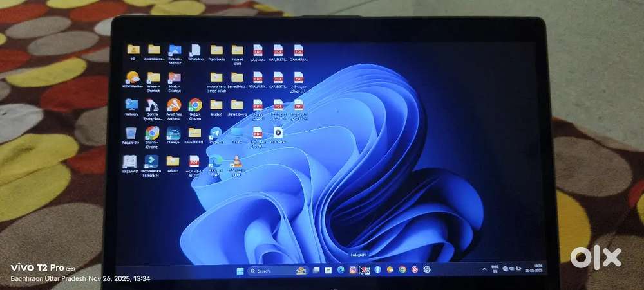Launch Wondershare Filmora 14 from desktop

tap(152, 161)
